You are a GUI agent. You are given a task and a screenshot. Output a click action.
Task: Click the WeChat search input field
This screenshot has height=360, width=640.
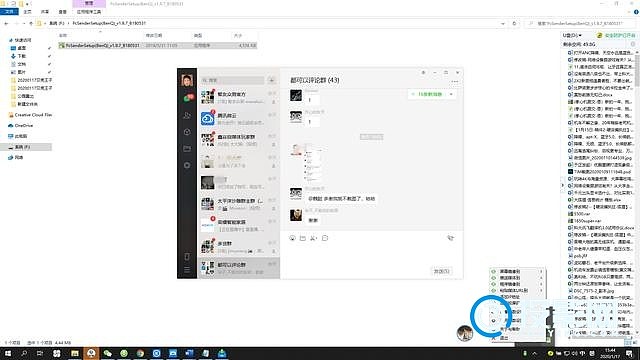233,80
